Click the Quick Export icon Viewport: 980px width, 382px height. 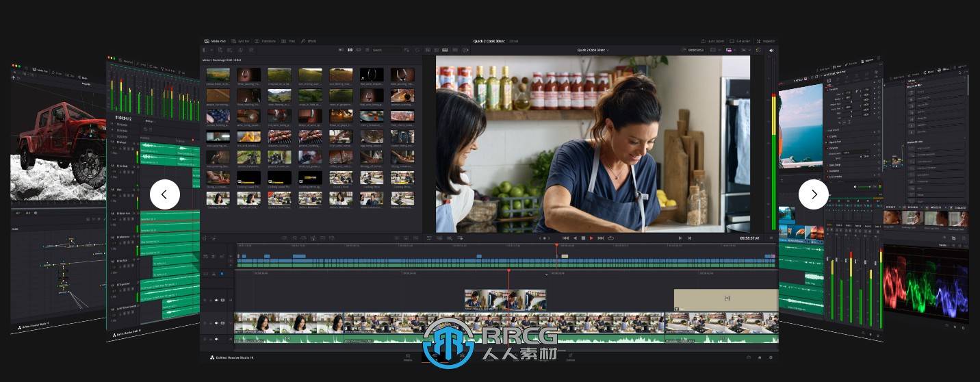coord(712,41)
